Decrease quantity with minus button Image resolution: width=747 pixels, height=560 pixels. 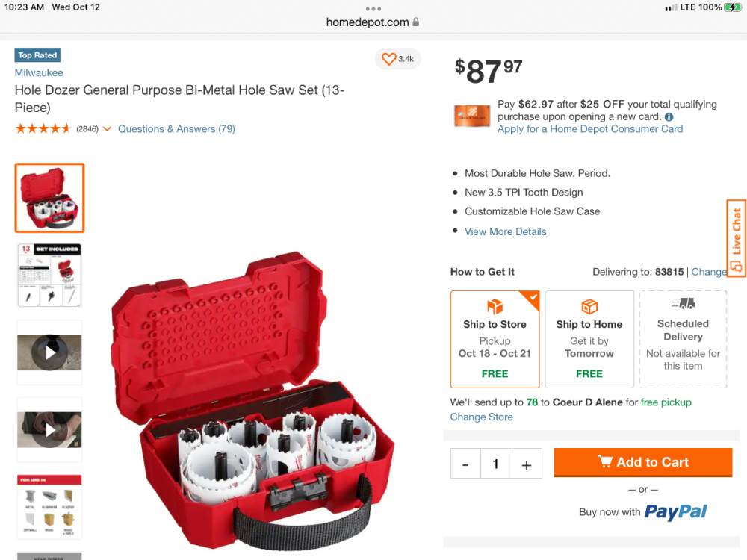point(465,464)
